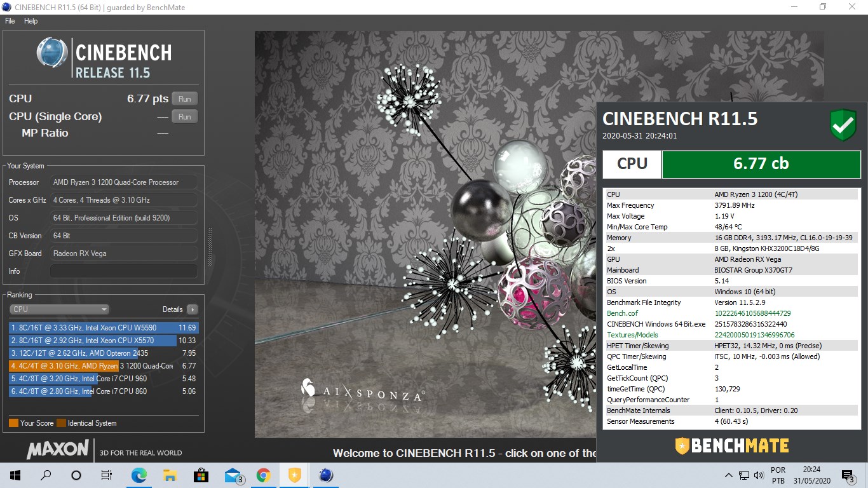Viewport: 868px width, 488px height.
Task: Select ranking row Intel Xeon CPU W5590
Action: coord(104,328)
